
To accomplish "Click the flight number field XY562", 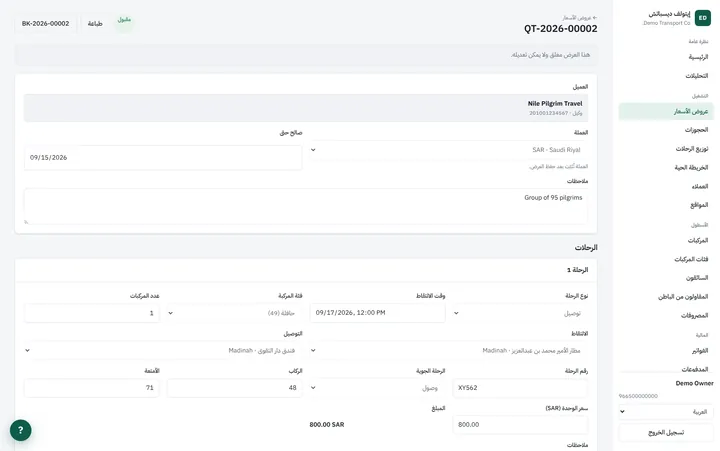I will pos(520,388).
